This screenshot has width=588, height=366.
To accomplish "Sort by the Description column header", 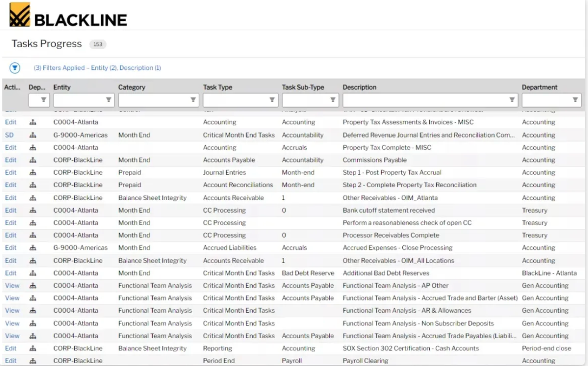I will [x=359, y=87].
